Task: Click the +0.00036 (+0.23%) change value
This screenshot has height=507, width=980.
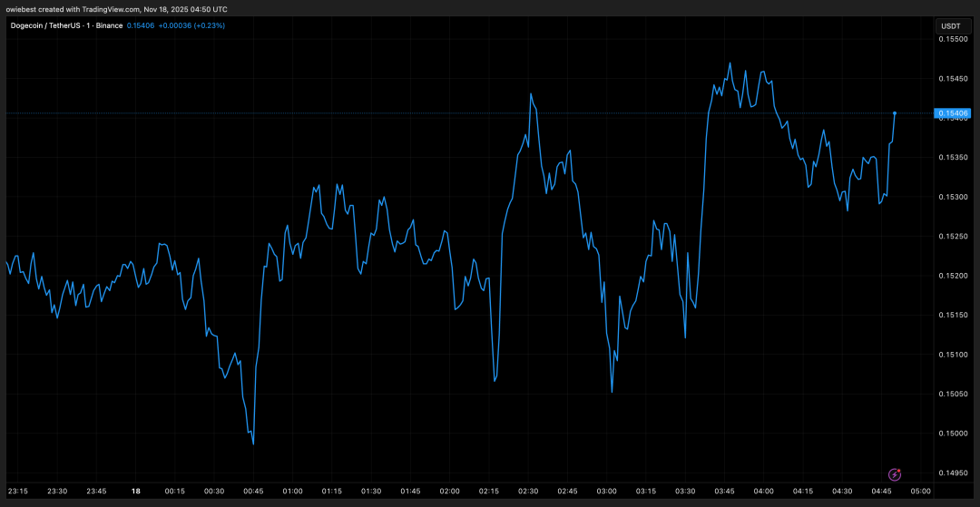Action: 191,25
